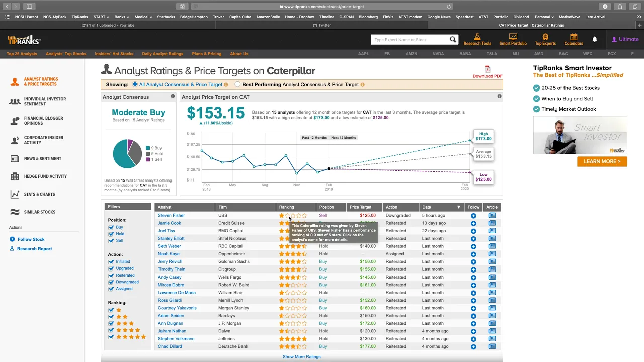This screenshot has height=362, width=644.
Task: Toggle five-star ranking filter
Action: tap(111, 337)
